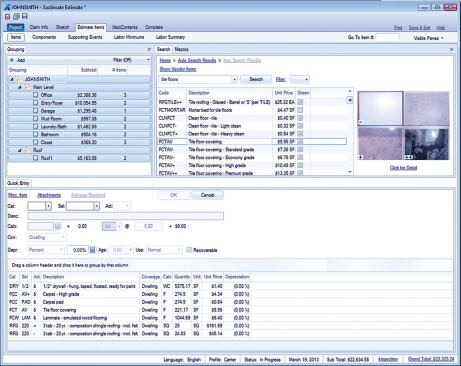The height and width of the screenshot is (366, 461).
Task: Click the Home breadcrumb link
Action: click(165, 60)
